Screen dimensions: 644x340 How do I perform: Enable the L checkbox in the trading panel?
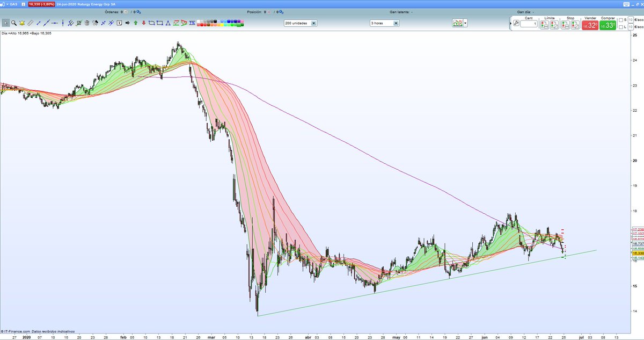[x=620, y=26]
